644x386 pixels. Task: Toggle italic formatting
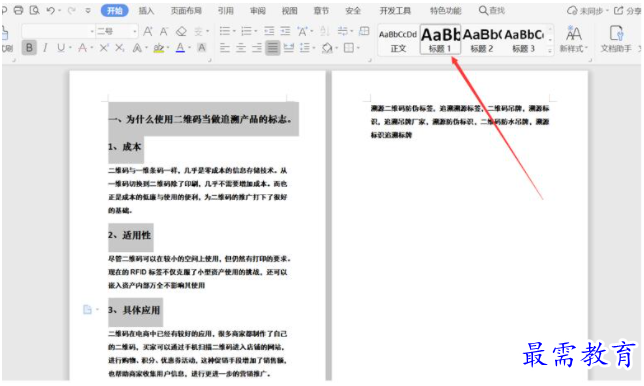pyautogui.click(x=45, y=48)
